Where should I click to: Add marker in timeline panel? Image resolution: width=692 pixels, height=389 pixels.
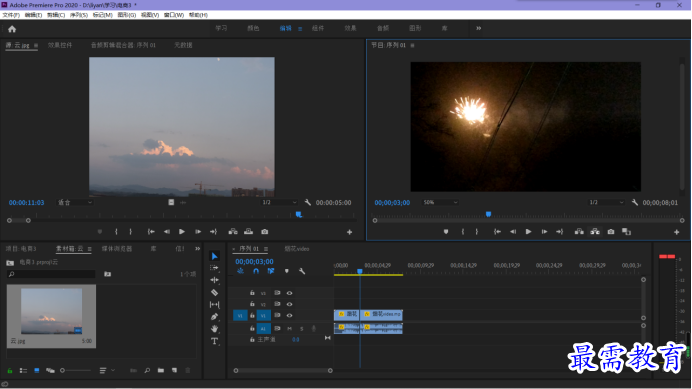(x=287, y=271)
